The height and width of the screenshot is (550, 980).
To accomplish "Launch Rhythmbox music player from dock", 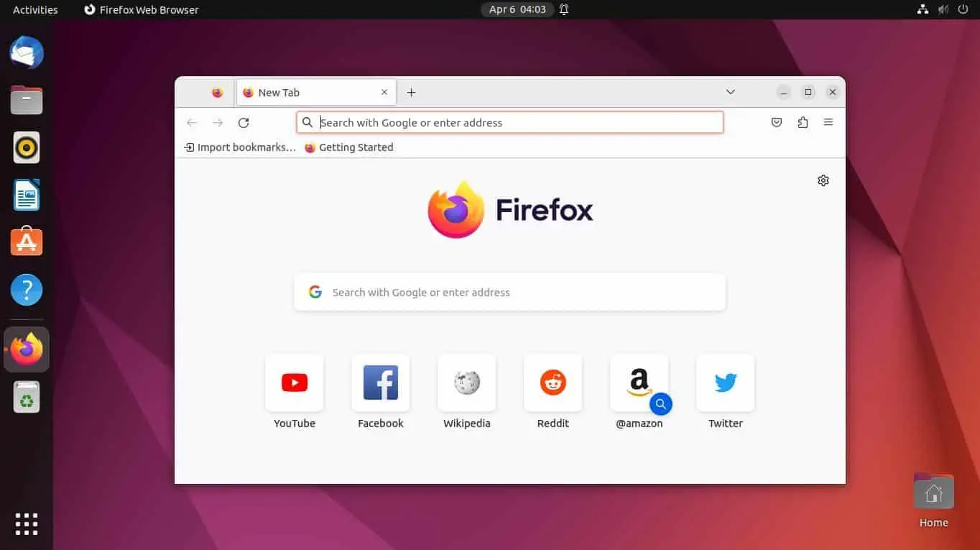I will tap(27, 147).
